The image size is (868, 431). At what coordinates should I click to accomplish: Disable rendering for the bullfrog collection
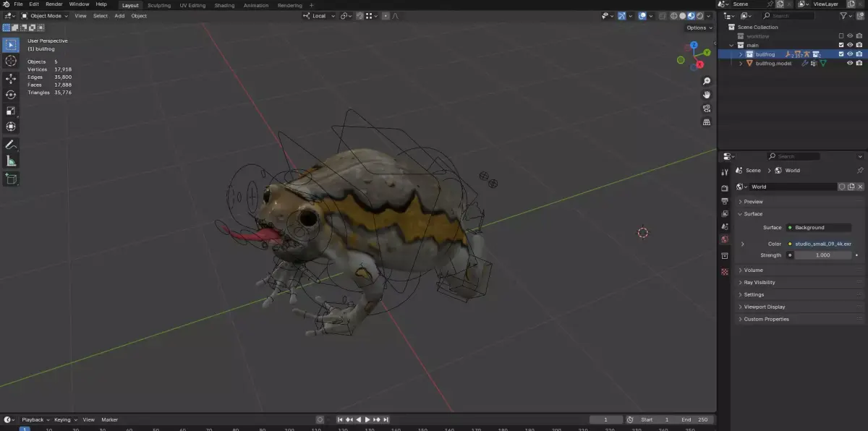pyautogui.click(x=859, y=54)
